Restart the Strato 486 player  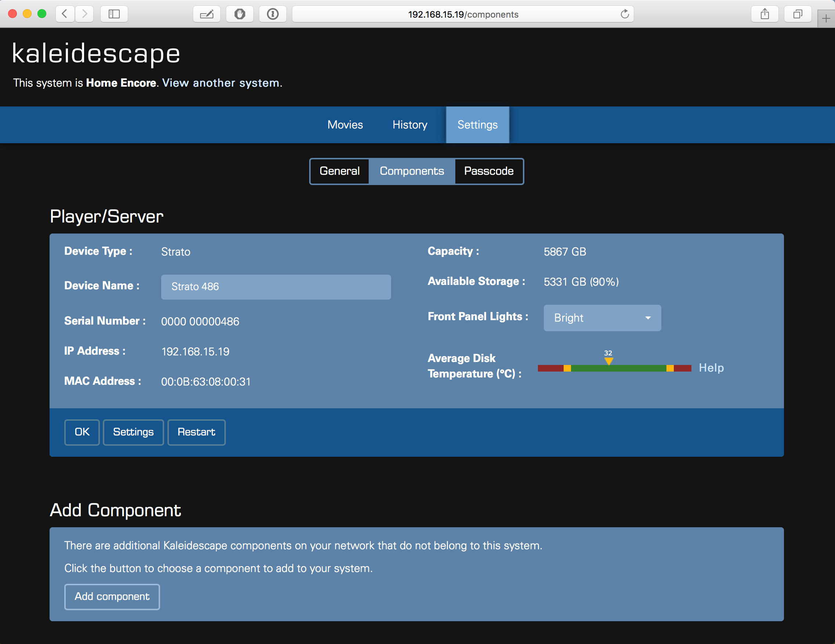[x=196, y=432]
